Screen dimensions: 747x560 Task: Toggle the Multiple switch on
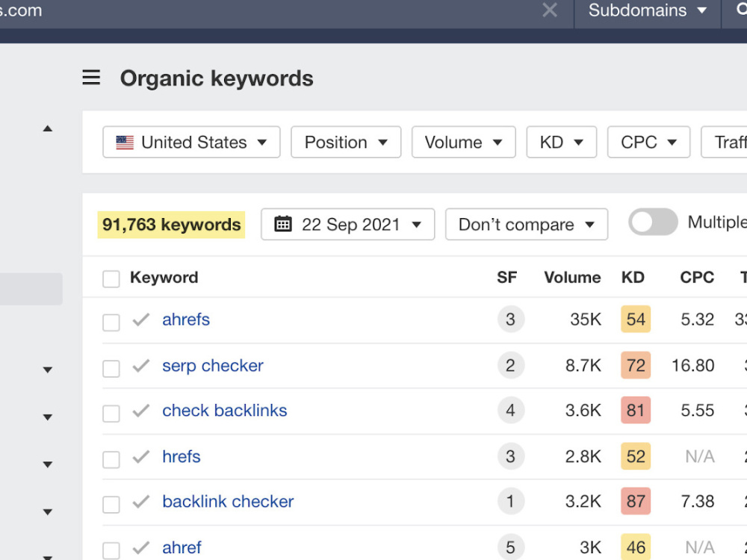click(653, 222)
